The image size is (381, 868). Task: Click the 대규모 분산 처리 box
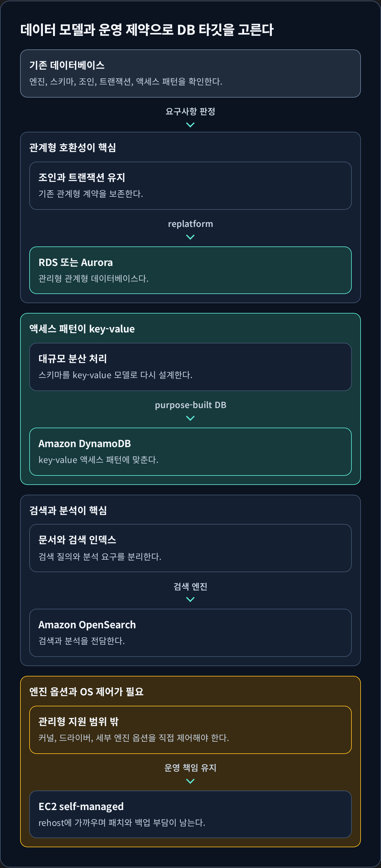pos(190,367)
